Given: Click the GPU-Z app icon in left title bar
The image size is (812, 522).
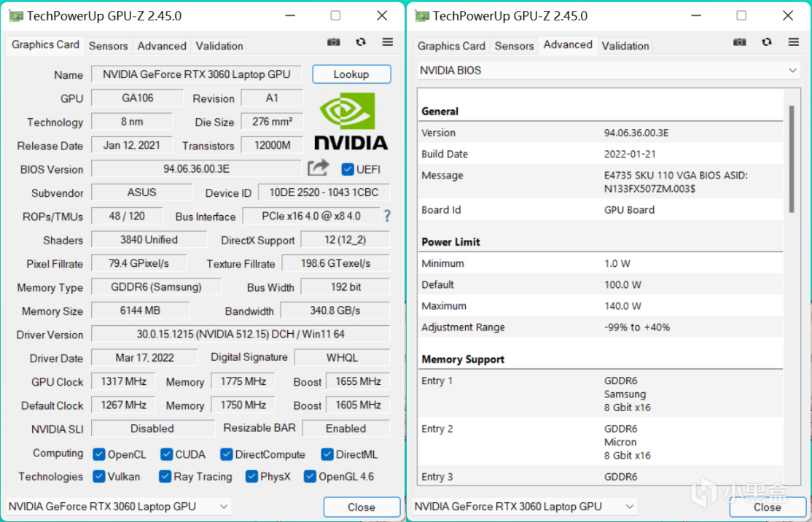Looking at the screenshot, I should [x=16, y=16].
